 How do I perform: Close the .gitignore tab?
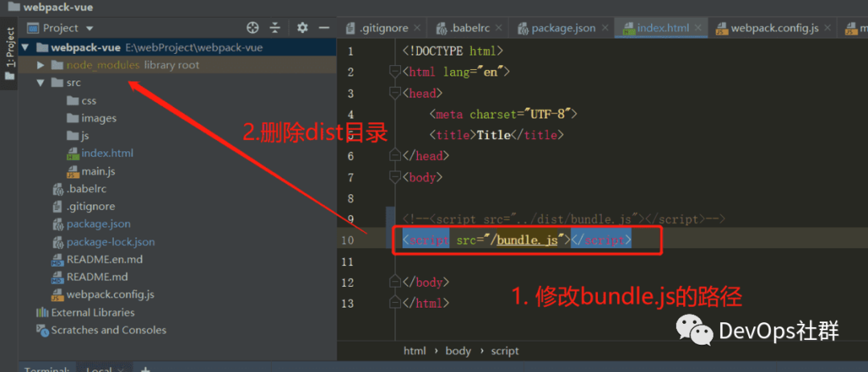[x=417, y=27]
